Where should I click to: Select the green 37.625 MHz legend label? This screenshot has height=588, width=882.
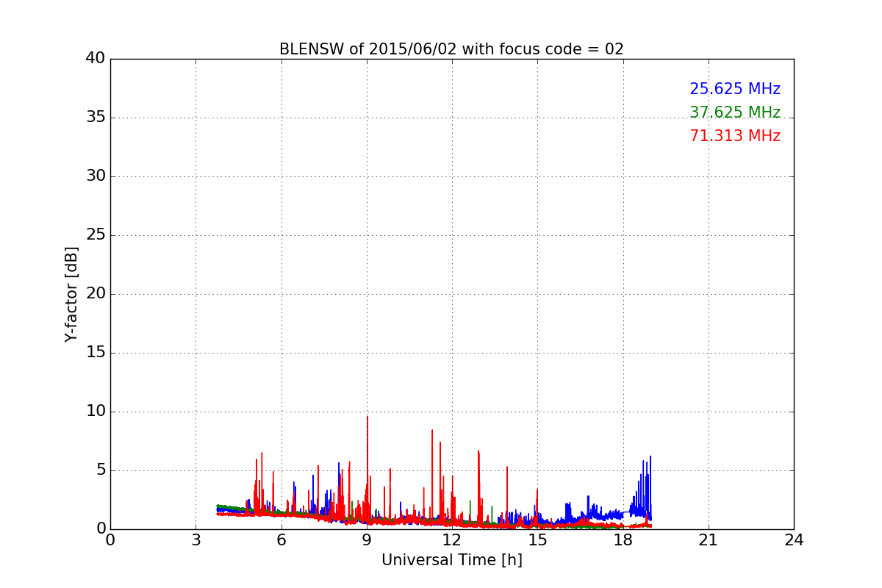pos(735,112)
